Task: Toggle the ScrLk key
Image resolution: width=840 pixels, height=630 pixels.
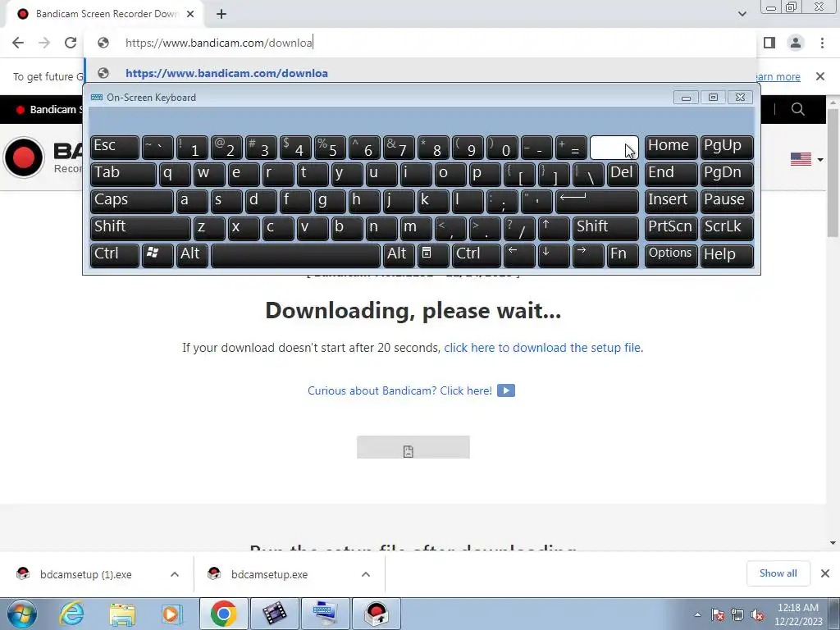Action: 727,228
